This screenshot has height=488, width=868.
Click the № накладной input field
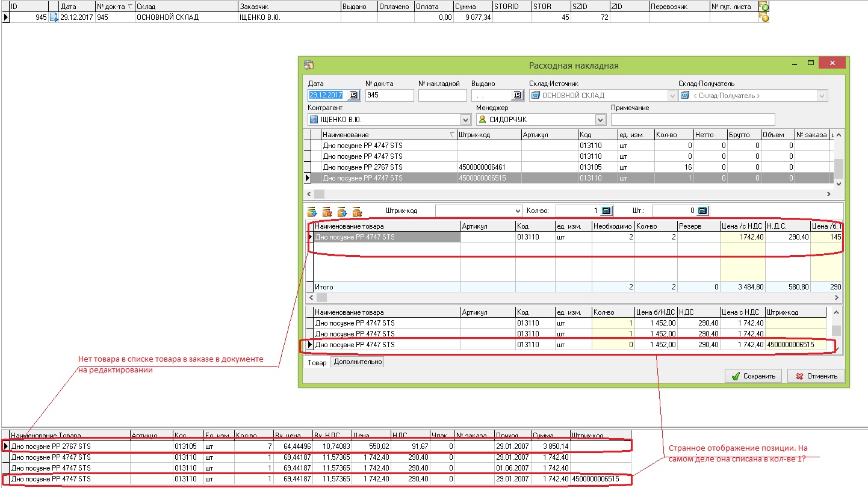[x=442, y=95]
